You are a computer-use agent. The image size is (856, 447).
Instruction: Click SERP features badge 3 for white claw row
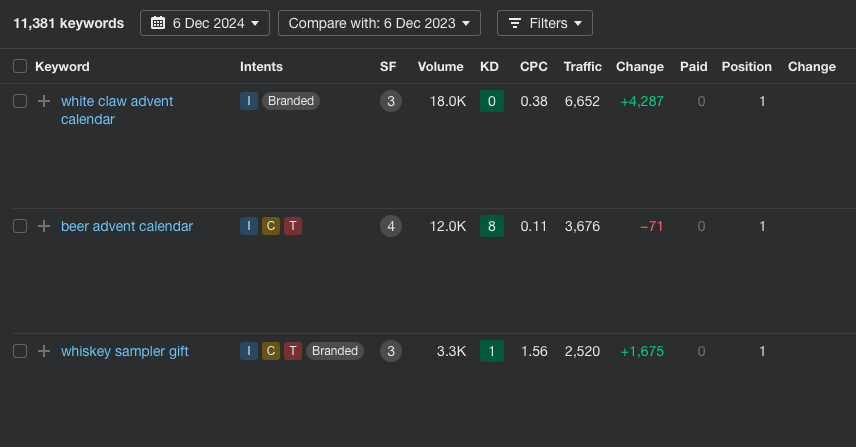point(391,101)
